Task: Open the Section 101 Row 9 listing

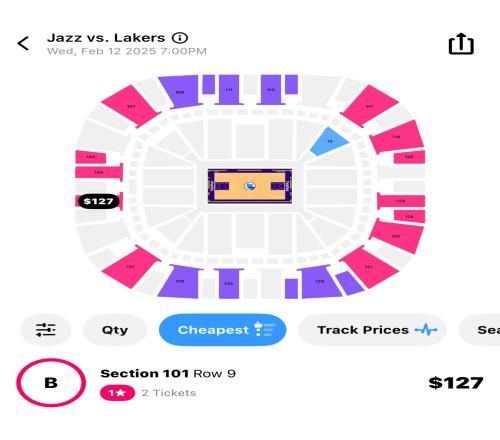Action: point(250,383)
